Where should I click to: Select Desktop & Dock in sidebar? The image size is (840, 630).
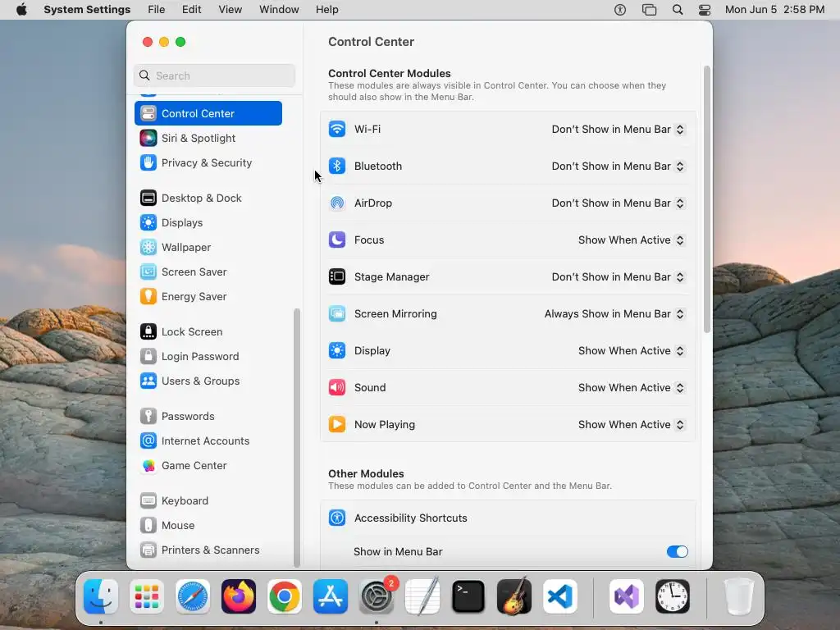click(x=208, y=199)
